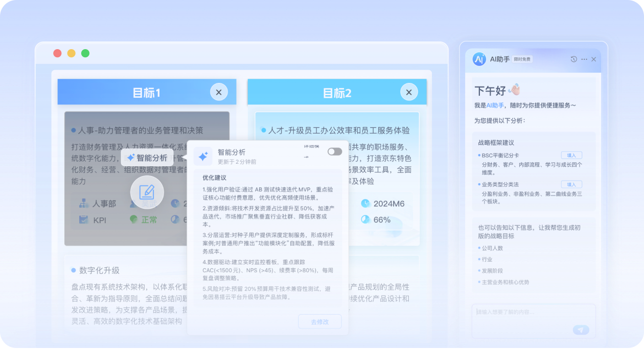This screenshot has width=644, height=349.
Task: Toggle the switch in the 智能分析 popup
Action: (x=335, y=151)
